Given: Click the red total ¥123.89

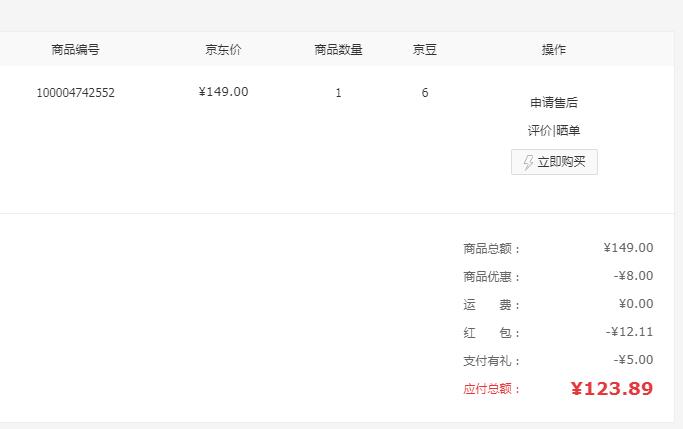Looking at the screenshot, I should [612, 388].
